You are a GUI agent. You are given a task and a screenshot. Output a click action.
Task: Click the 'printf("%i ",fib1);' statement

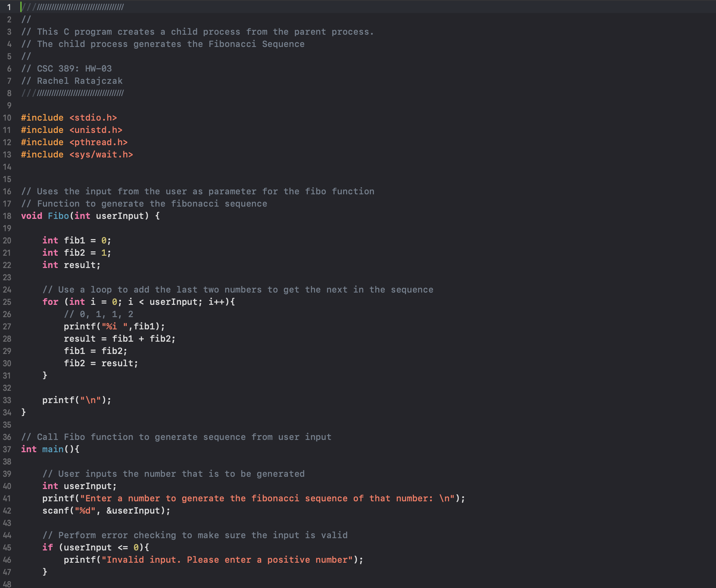tap(115, 327)
